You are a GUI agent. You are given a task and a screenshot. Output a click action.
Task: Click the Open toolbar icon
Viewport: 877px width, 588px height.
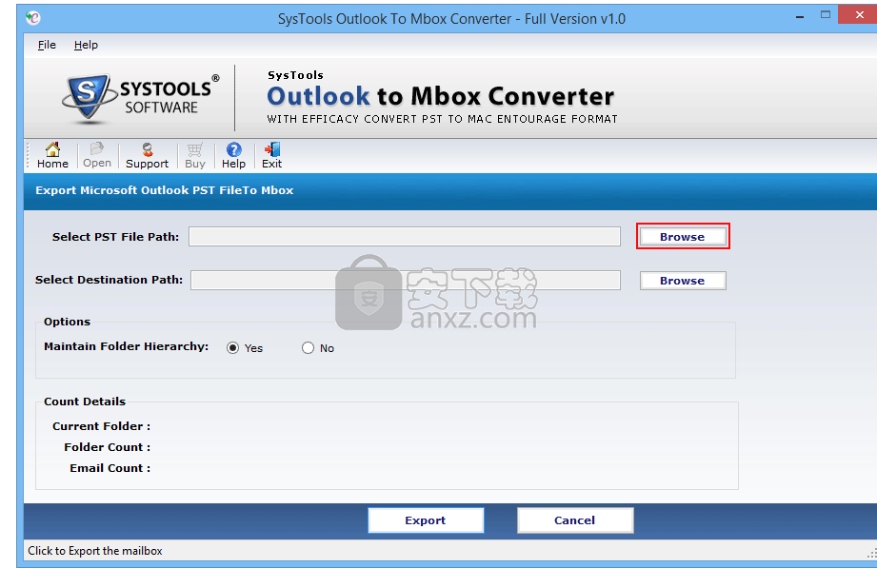coord(97,155)
